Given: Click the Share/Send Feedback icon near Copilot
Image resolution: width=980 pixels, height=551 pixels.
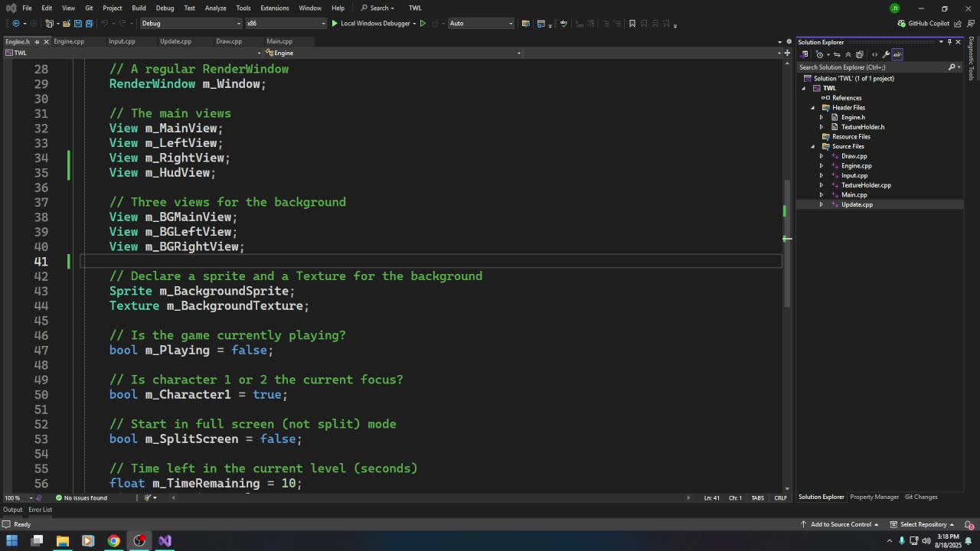Looking at the screenshot, I should pyautogui.click(x=957, y=23).
